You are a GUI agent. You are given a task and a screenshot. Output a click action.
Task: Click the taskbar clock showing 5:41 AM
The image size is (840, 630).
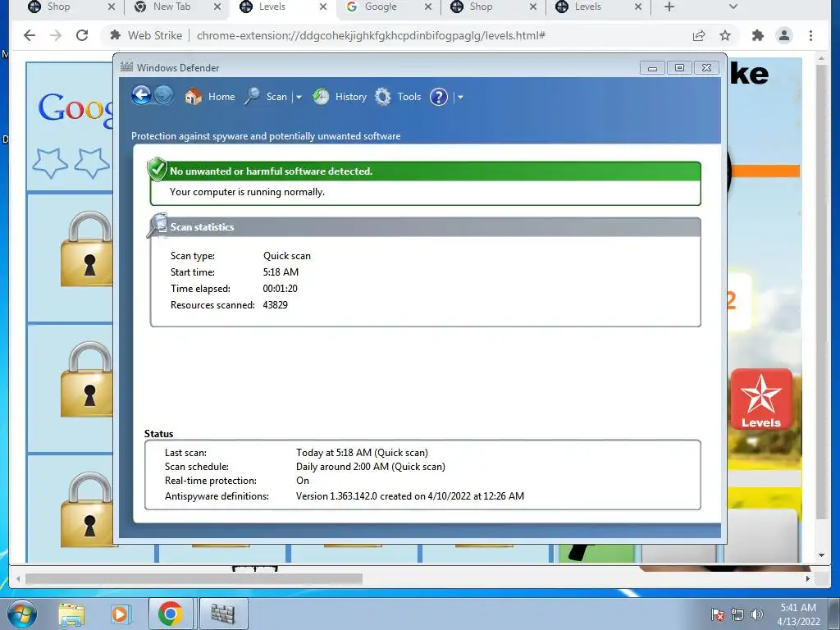point(798,614)
